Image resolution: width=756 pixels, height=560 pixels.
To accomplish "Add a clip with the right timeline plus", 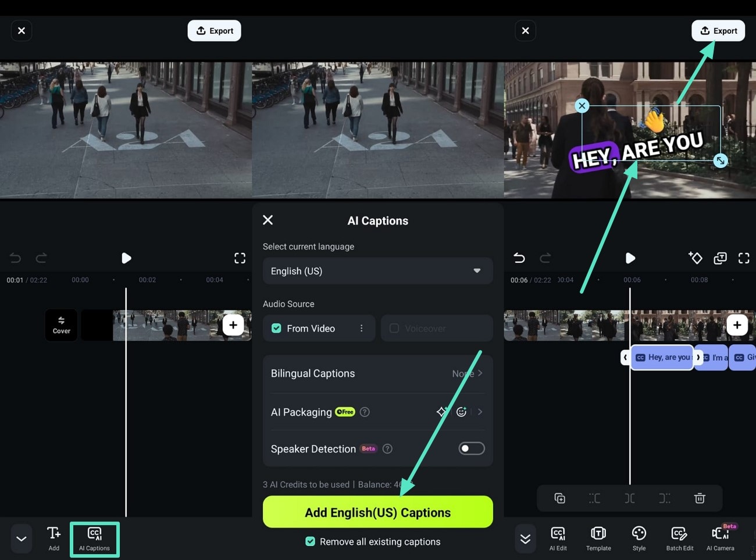I will coord(737,325).
